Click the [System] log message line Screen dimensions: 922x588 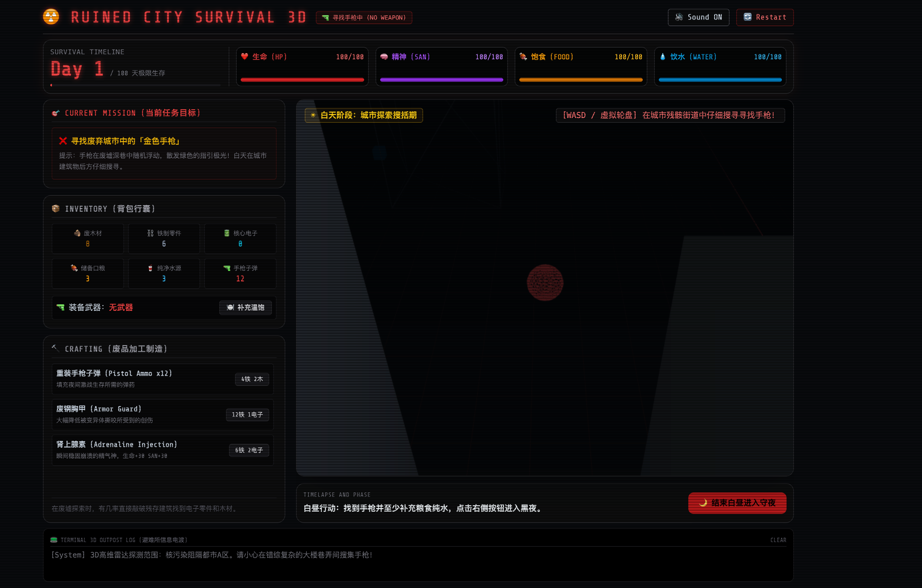click(212, 555)
